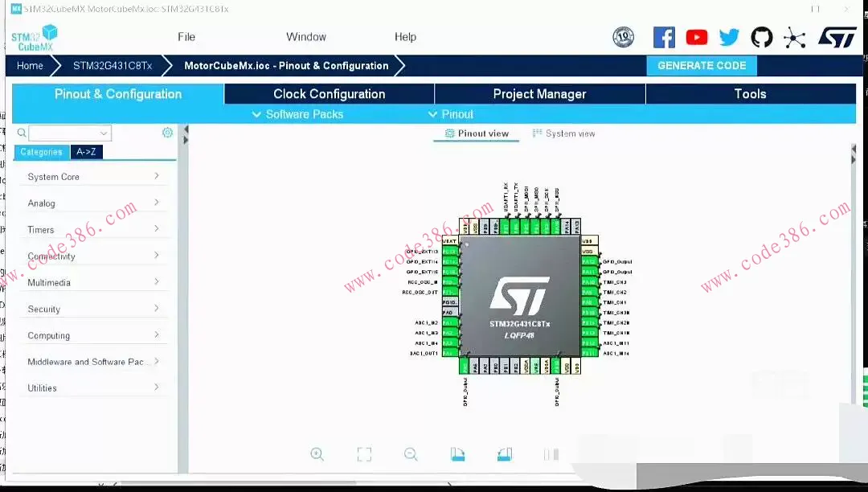Expand Utilities category
Image resolution: width=868 pixels, height=492 pixels.
[x=93, y=388]
